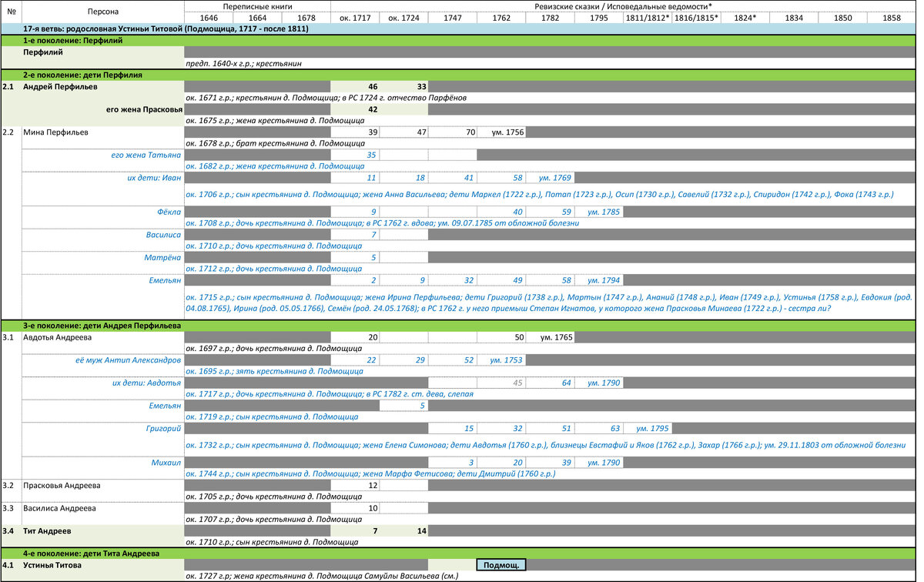The image size is (924, 582).
Task: Select the 'Григорий' name cell
Action: pyautogui.click(x=102, y=428)
